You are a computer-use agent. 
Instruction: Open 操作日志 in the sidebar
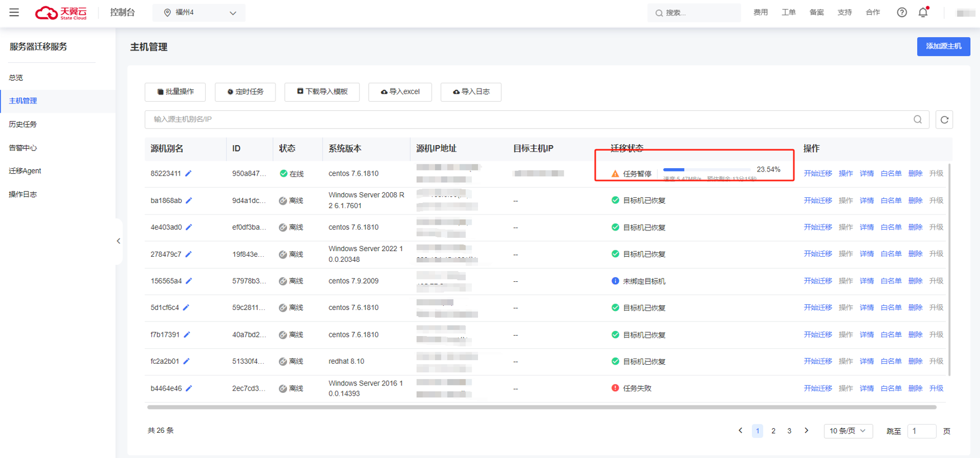tap(23, 194)
